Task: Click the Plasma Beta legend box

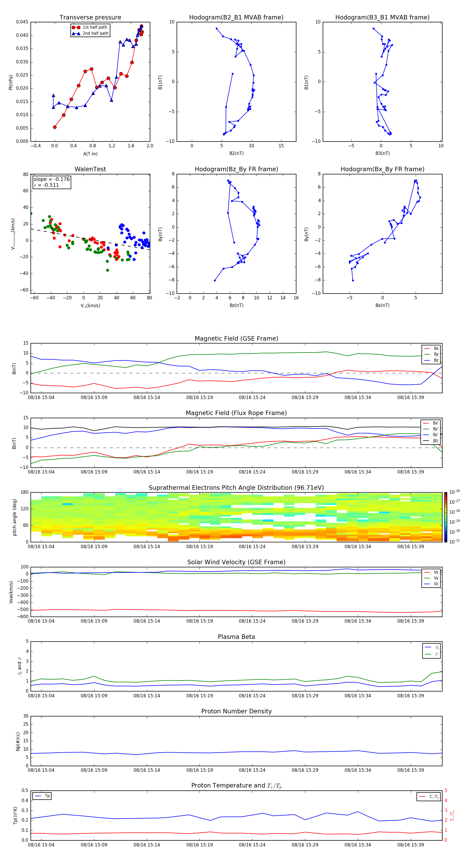Action: [x=431, y=651]
